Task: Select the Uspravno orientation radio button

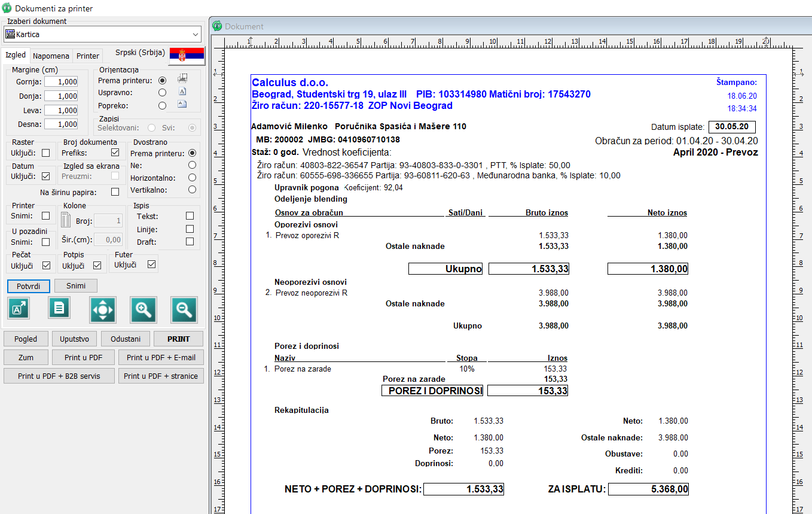Action: [162, 93]
